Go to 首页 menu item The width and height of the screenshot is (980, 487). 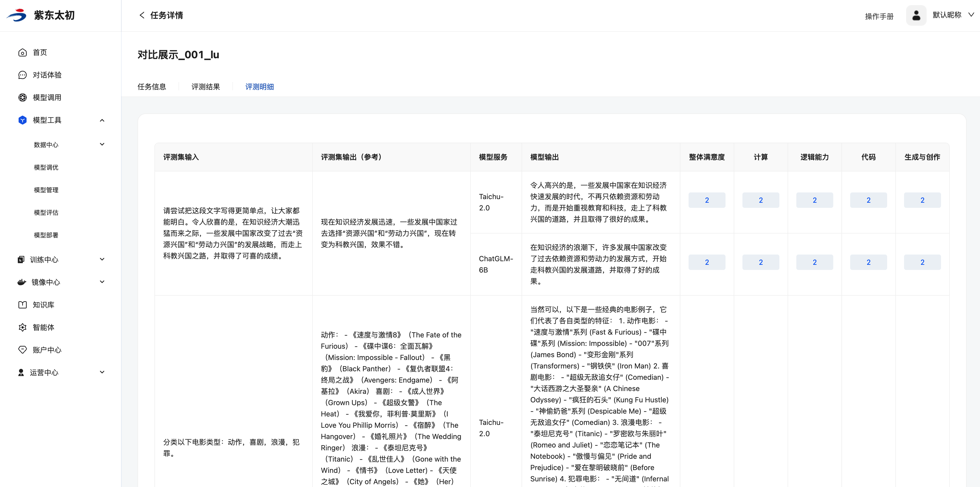(40, 53)
